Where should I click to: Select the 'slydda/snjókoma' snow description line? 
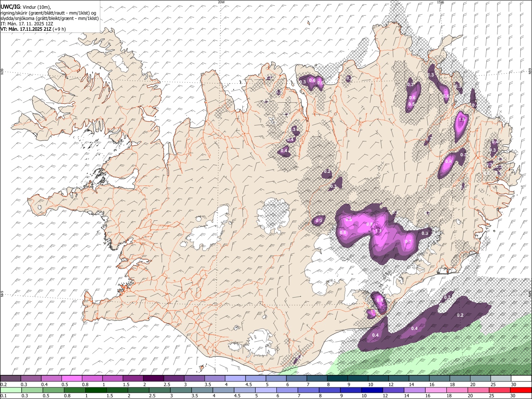tap(50, 18)
